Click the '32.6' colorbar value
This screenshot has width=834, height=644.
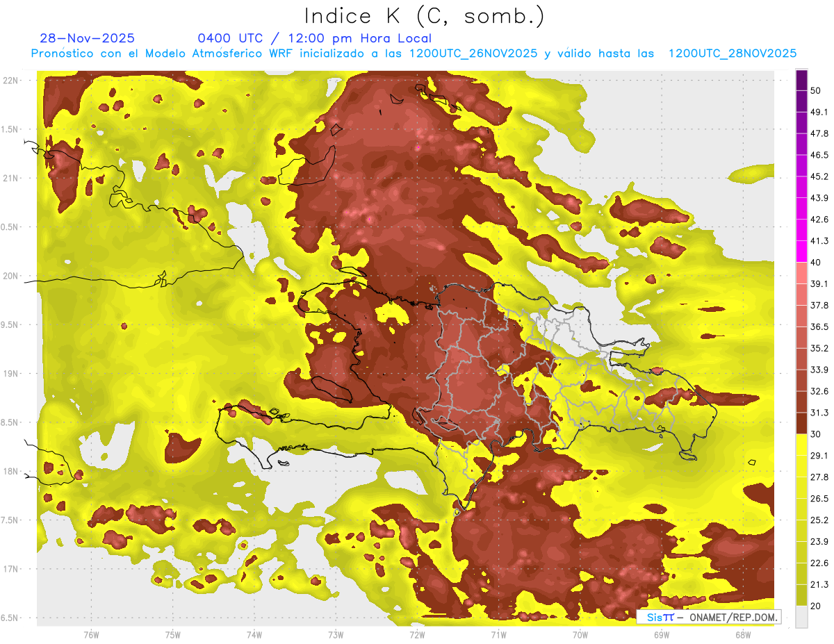(x=819, y=391)
